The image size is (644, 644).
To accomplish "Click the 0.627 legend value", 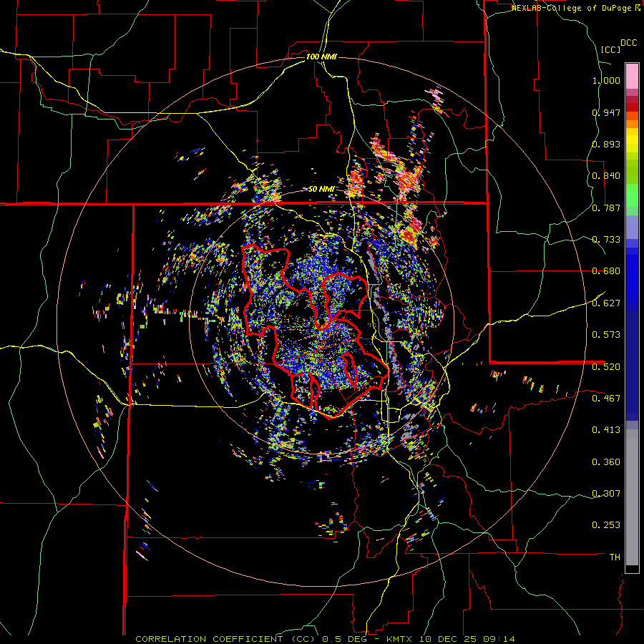I will (606, 303).
